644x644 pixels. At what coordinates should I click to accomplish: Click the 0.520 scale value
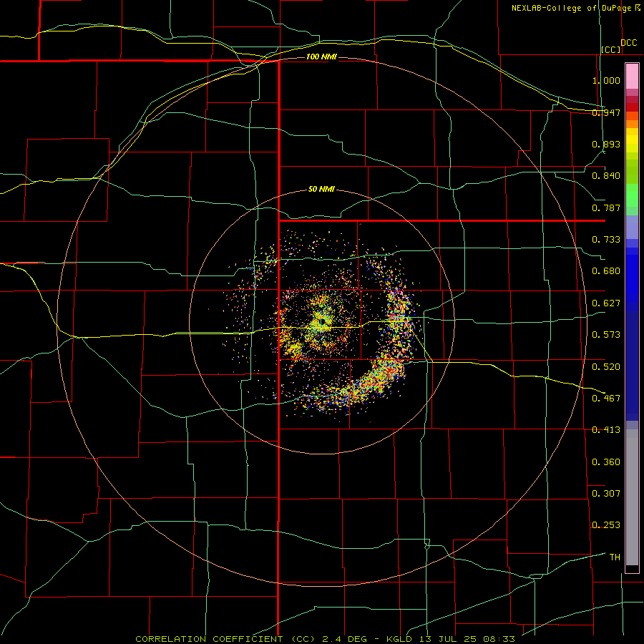pos(606,367)
